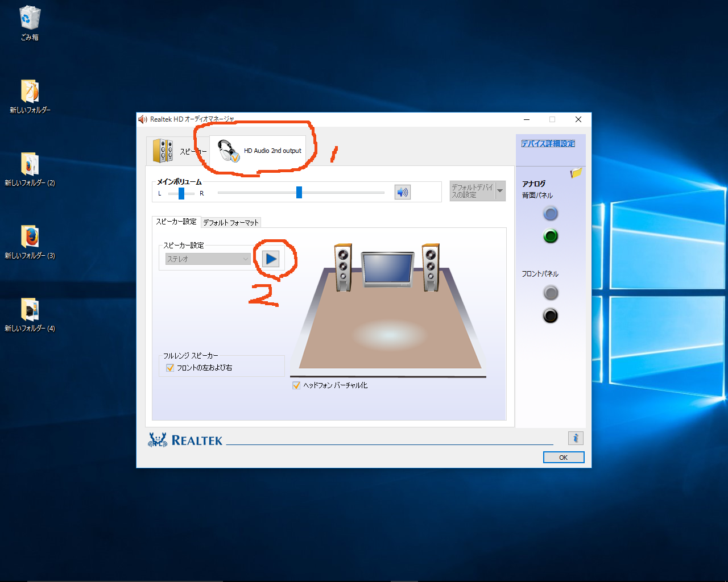728x582 pixels.
Task: Click the yellow connector settings folder icon
Action: (576, 173)
